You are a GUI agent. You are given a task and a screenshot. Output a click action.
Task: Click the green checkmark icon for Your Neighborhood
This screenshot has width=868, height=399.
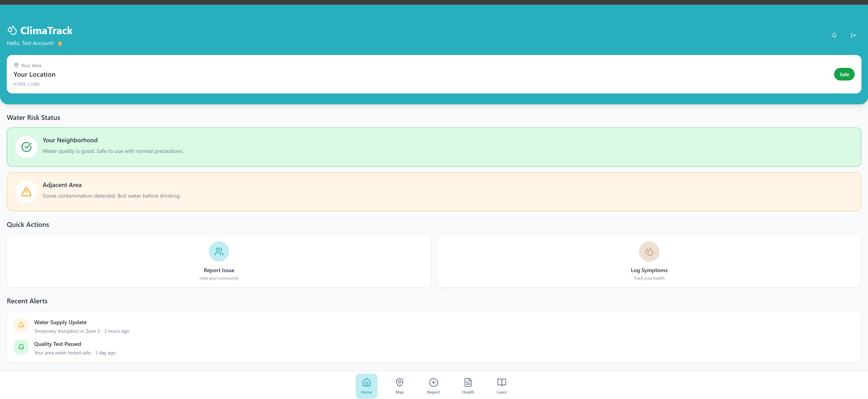(x=26, y=147)
